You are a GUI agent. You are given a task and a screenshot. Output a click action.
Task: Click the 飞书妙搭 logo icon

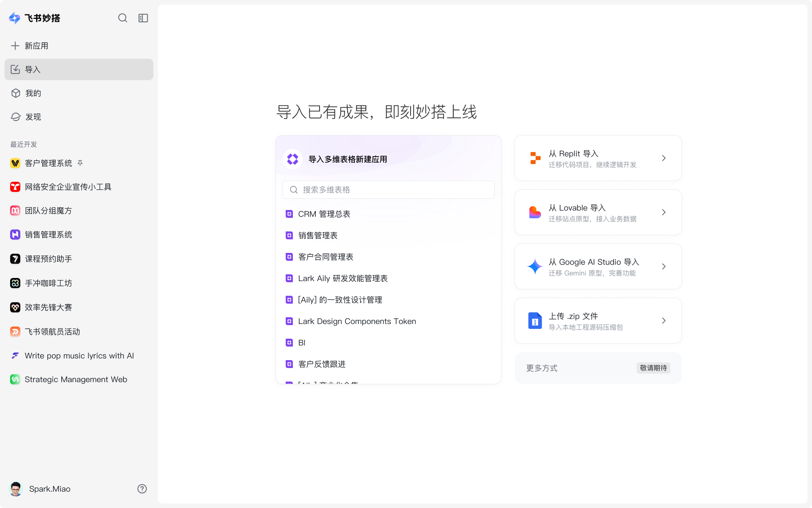coord(15,18)
